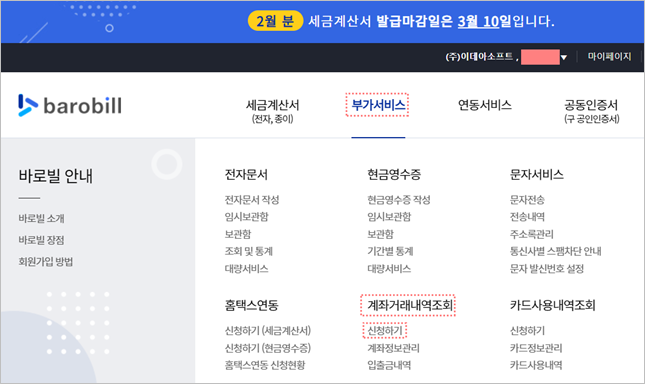
Task: Click the 전자문서 section heading
Action: (246, 174)
